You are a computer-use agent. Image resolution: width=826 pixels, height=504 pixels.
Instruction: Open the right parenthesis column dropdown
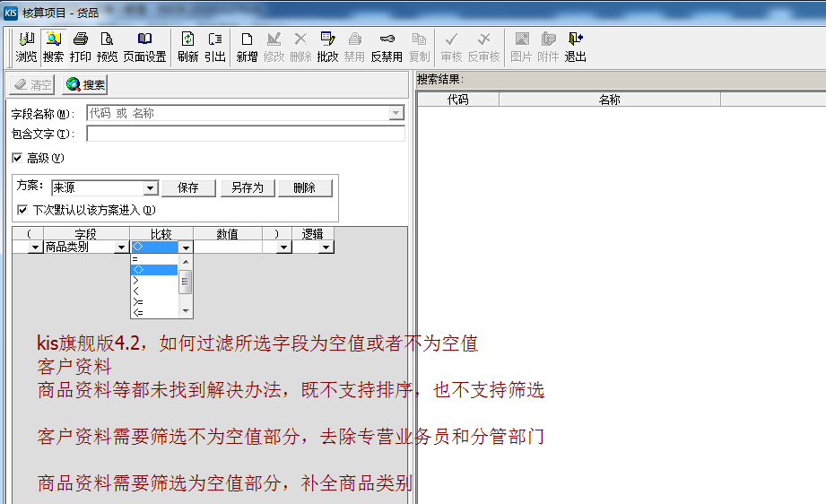(x=284, y=247)
